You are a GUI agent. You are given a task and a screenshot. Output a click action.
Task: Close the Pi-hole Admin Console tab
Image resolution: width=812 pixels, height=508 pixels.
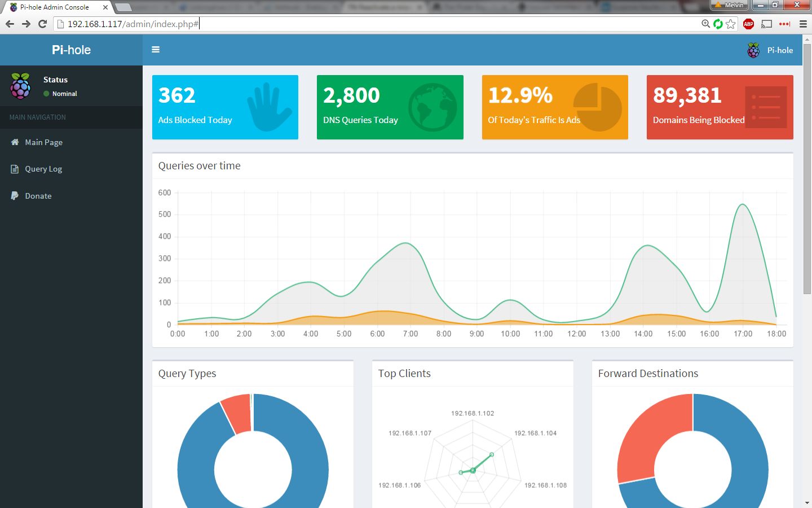[x=105, y=7]
